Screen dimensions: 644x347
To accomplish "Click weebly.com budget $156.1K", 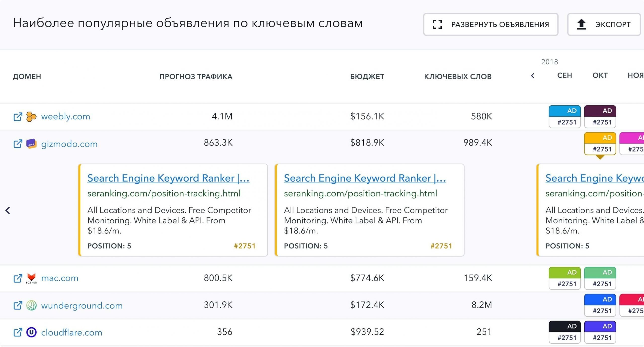I will point(367,116).
